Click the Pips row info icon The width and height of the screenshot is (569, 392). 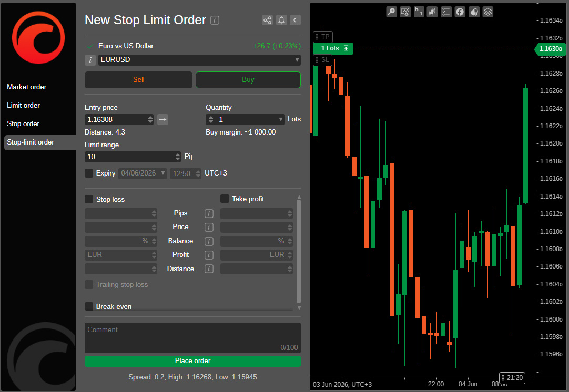[209, 213]
